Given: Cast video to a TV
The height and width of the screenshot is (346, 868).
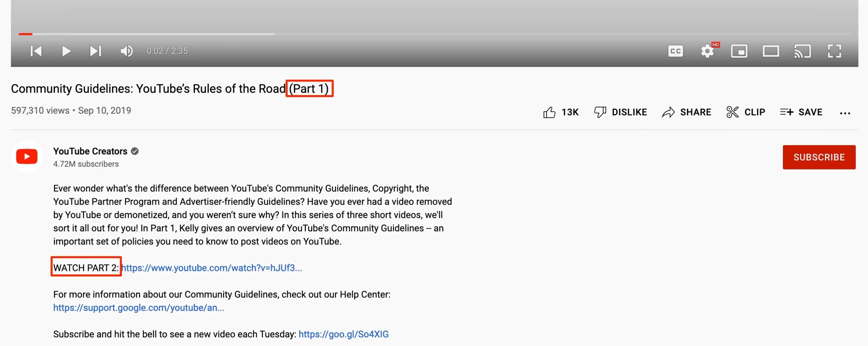Looking at the screenshot, I should 803,51.
